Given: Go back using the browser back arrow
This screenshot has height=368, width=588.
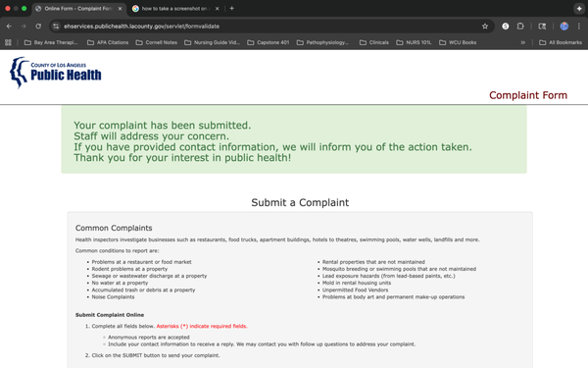Looking at the screenshot, I should pyautogui.click(x=9, y=26).
